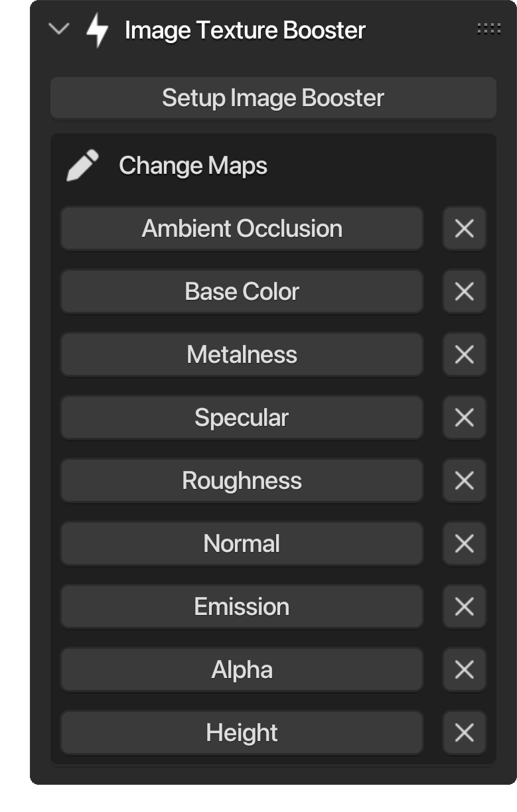Click the X beside Metalness
This screenshot has height=812, width=517.
point(465,354)
